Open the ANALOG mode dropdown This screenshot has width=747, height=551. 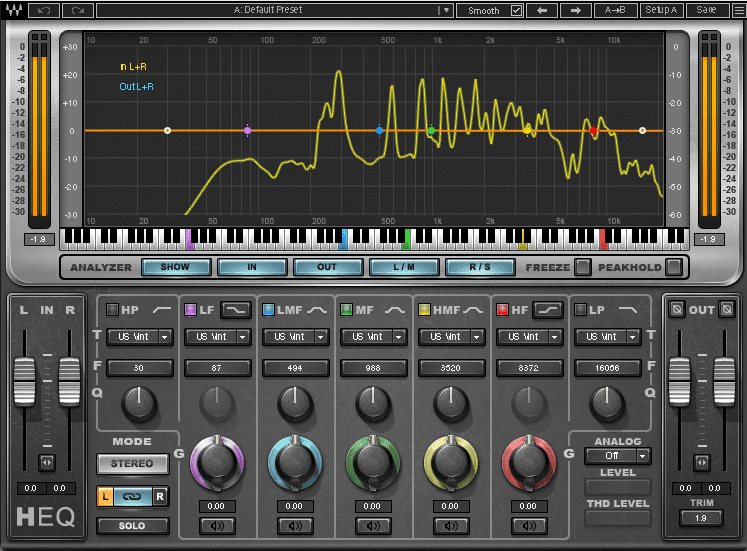click(643, 456)
